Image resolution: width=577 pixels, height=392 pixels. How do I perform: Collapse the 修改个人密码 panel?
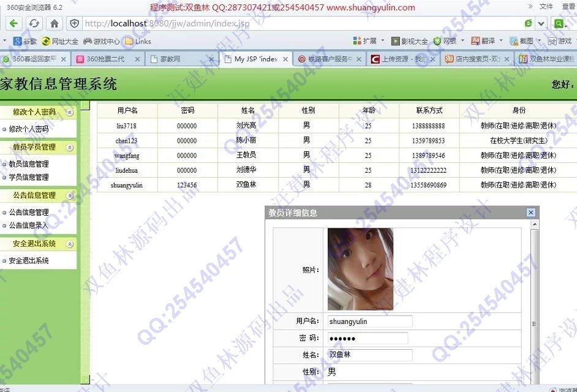tap(70, 112)
